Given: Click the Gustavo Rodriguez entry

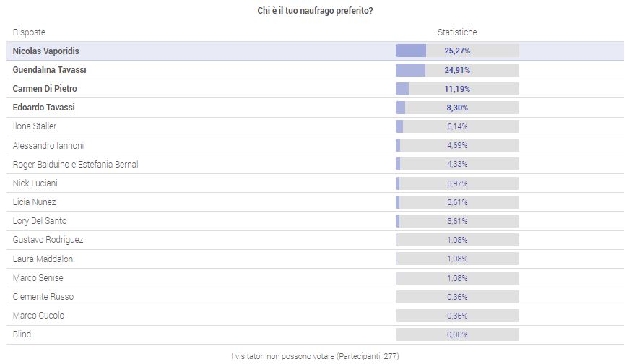Looking at the screenshot, I should point(48,240).
